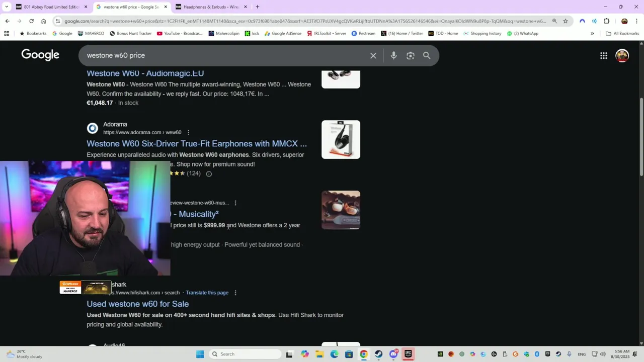This screenshot has width=644, height=362.
Task: Open the MahercoSpin bookmark
Action: click(224, 34)
